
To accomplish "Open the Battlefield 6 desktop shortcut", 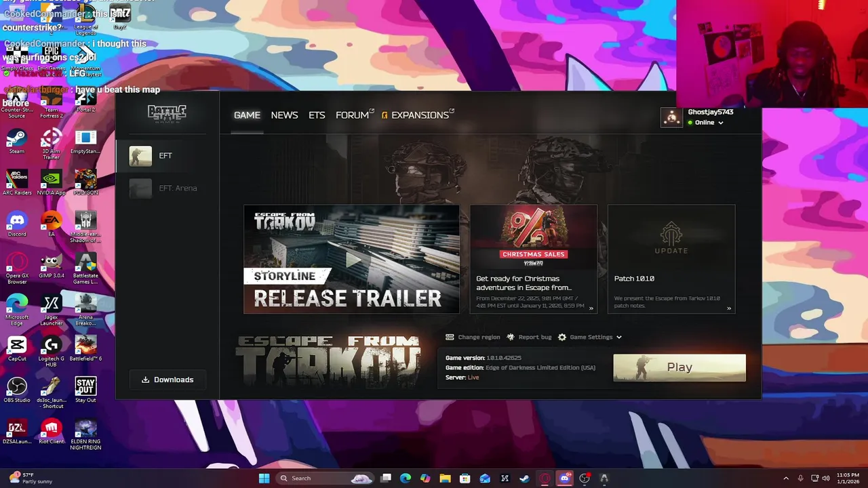I will pos(85,348).
